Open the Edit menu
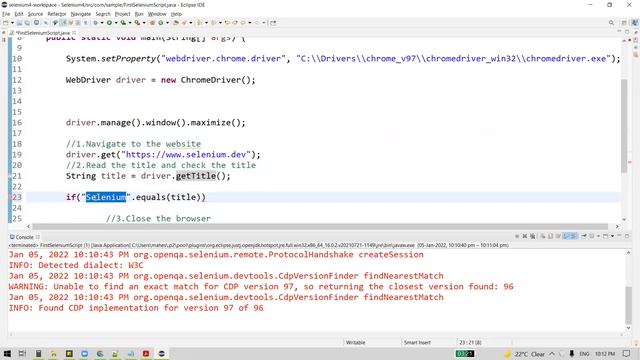640x360 pixels. 19,14
